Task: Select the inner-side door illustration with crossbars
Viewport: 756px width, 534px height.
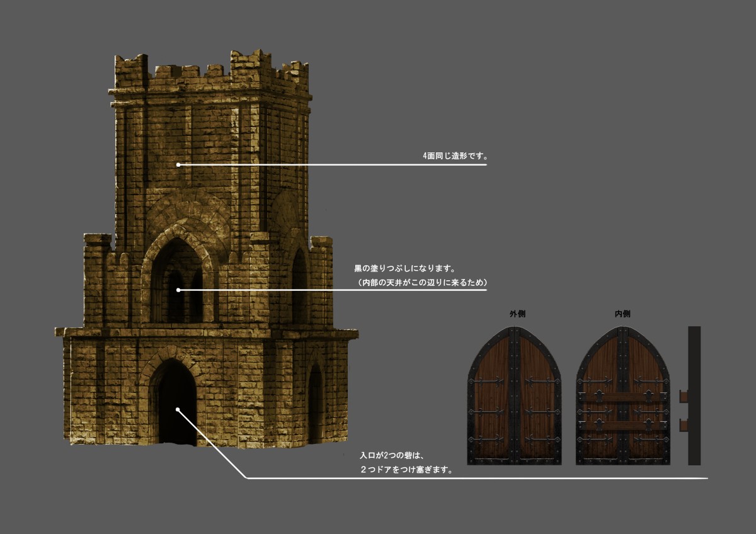Action: [x=623, y=396]
